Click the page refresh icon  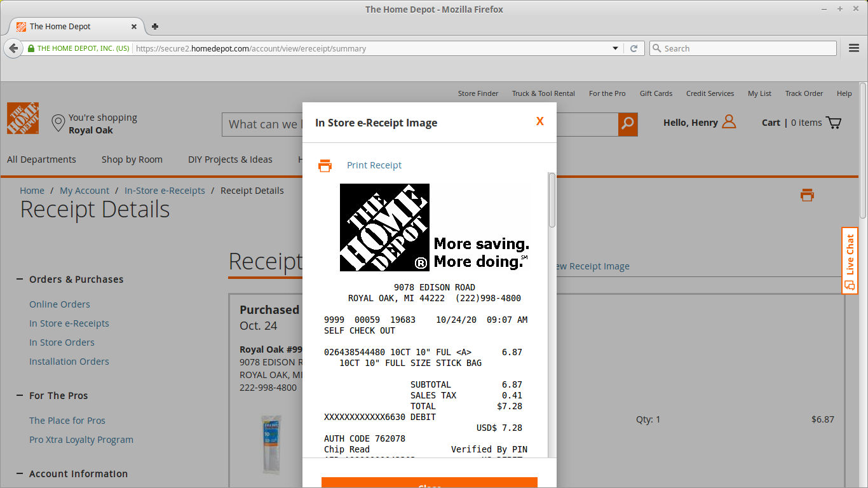[x=634, y=48]
